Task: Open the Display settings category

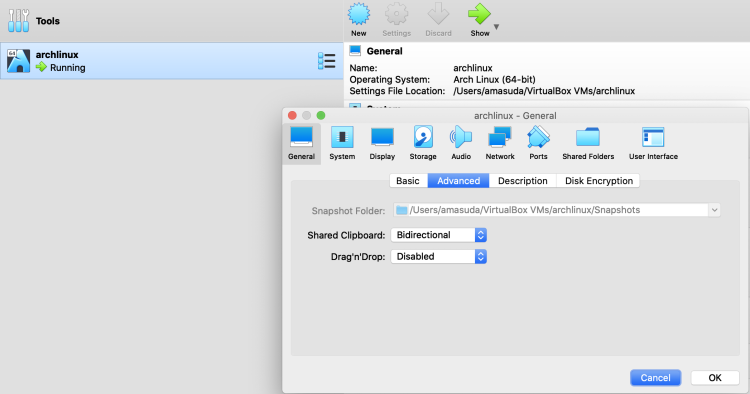Action: click(382, 143)
